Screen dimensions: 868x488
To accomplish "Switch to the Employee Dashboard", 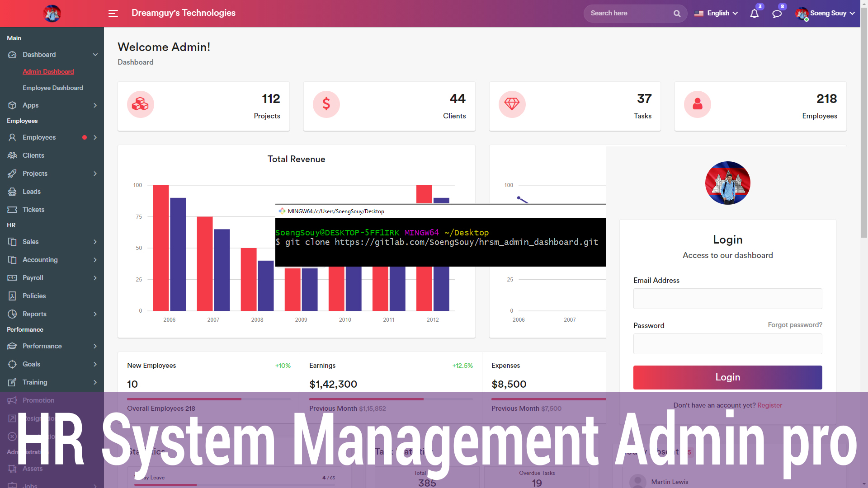I will click(53, 88).
